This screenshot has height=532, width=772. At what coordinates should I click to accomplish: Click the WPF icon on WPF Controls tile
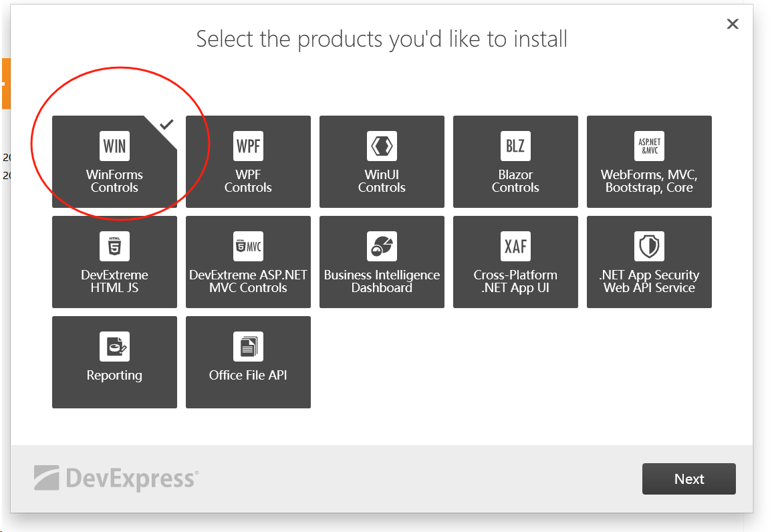click(248, 146)
